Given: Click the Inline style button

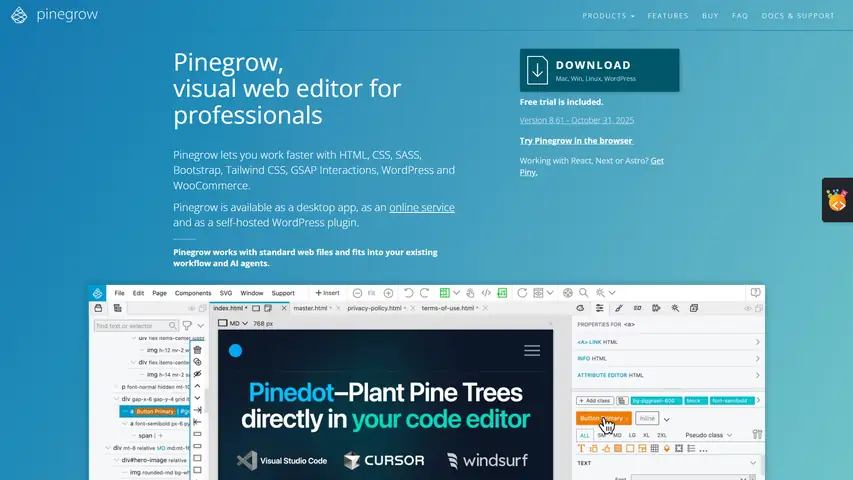Looking at the screenshot, I should 647,419.
